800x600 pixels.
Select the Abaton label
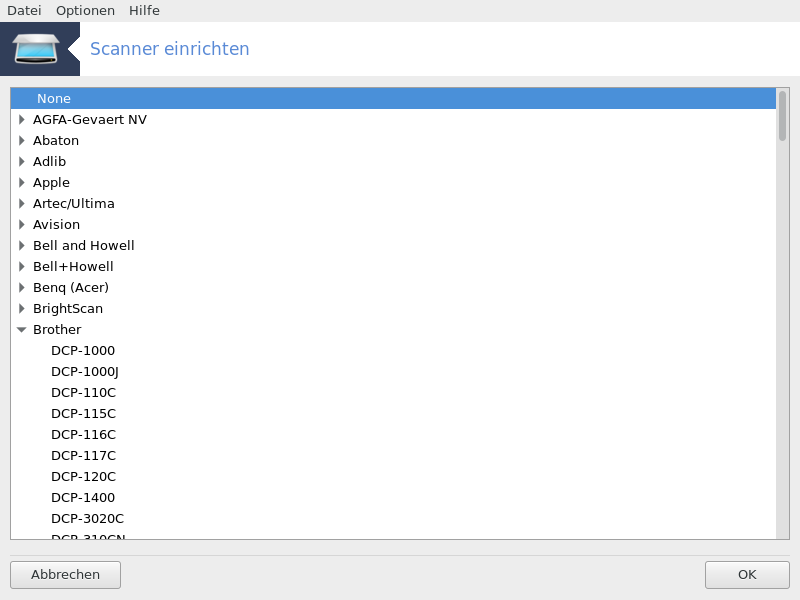coord(56,140)
